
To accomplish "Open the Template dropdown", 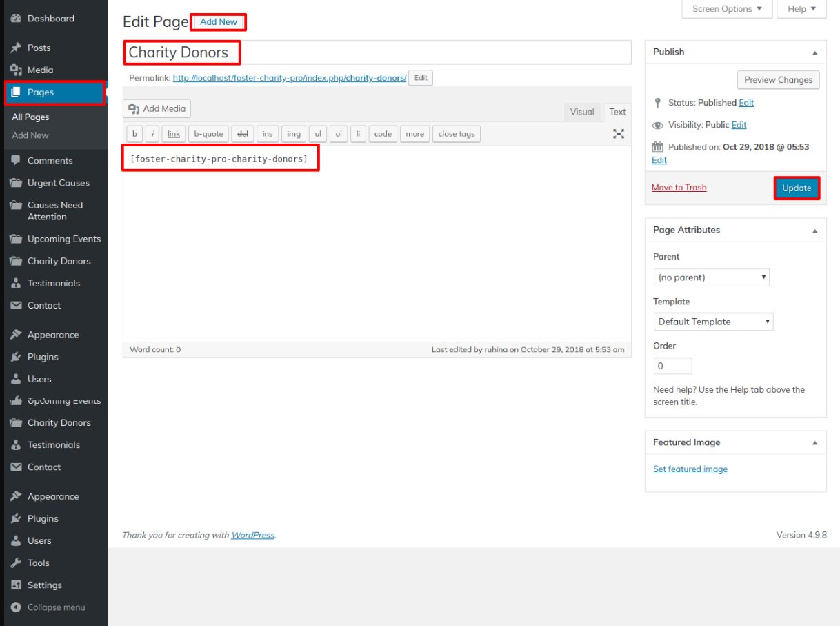I will pyautogui.click(x=713, y=322).
